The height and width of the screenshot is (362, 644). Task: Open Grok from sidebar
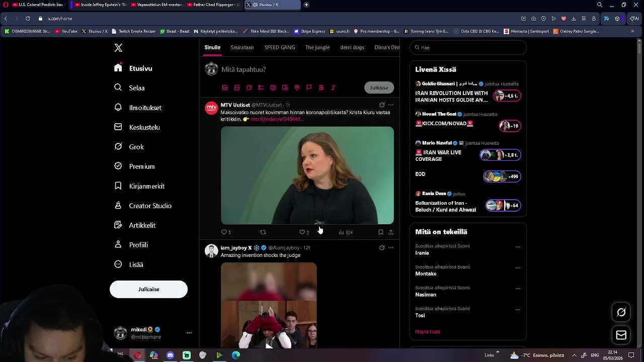(x=129, y=147)
